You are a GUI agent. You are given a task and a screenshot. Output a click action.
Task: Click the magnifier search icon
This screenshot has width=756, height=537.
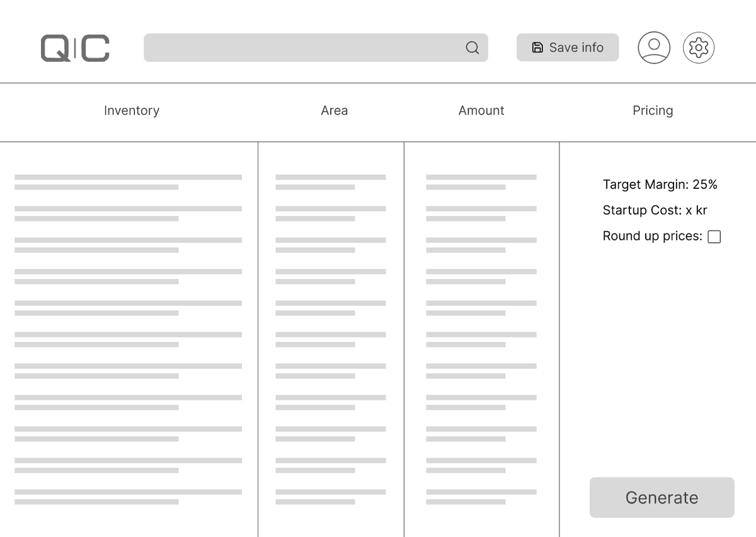(x=472, y=48)
